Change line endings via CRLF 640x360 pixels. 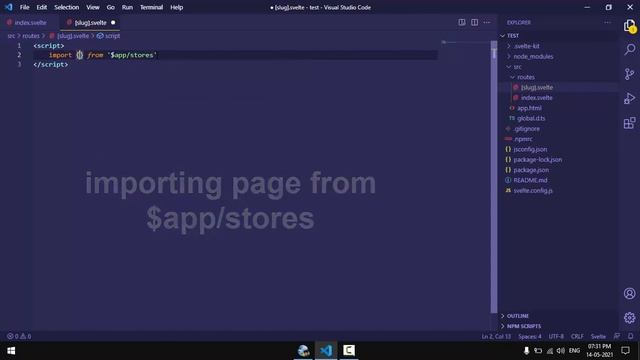click(x=577, y=336)
